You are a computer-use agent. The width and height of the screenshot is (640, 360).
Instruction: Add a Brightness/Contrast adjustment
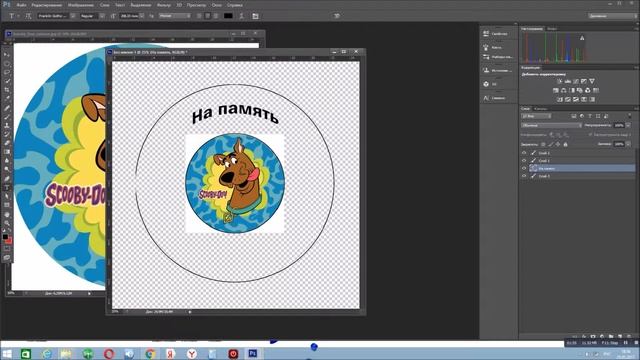560,81
